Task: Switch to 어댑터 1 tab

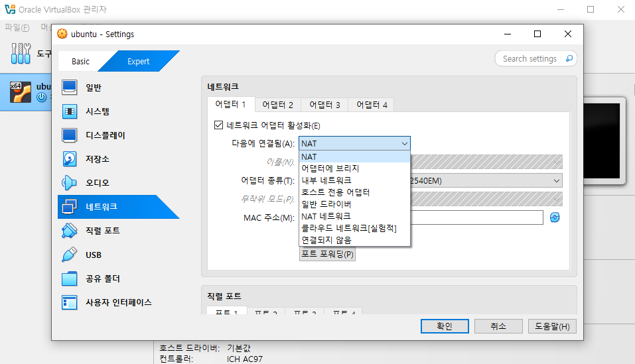Action: click(231, 104)
